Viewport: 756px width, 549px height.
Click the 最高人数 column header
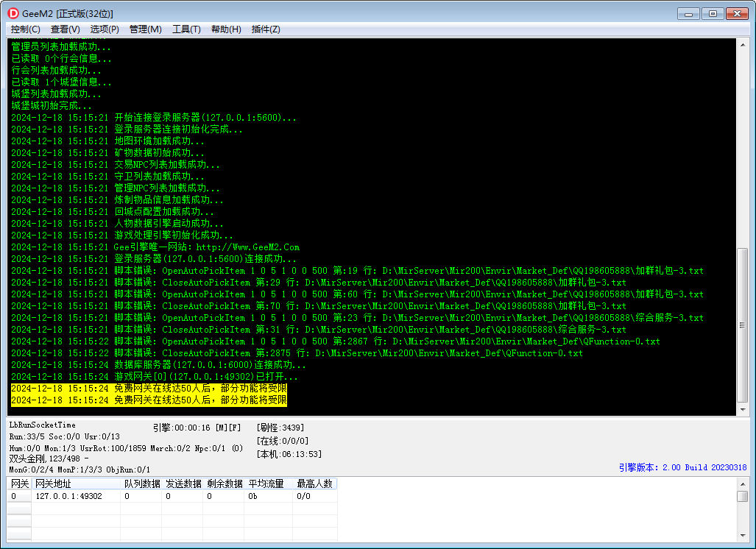click(315, 484)
